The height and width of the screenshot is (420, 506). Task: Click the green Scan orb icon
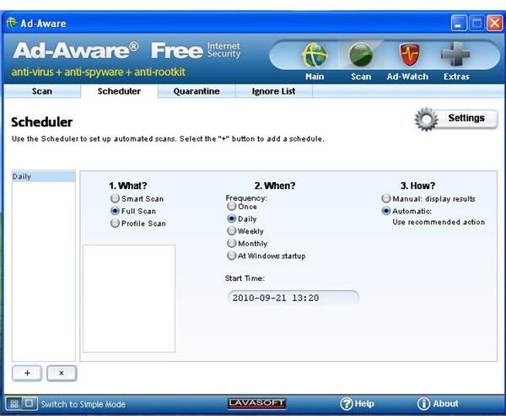tap(361, 55)
